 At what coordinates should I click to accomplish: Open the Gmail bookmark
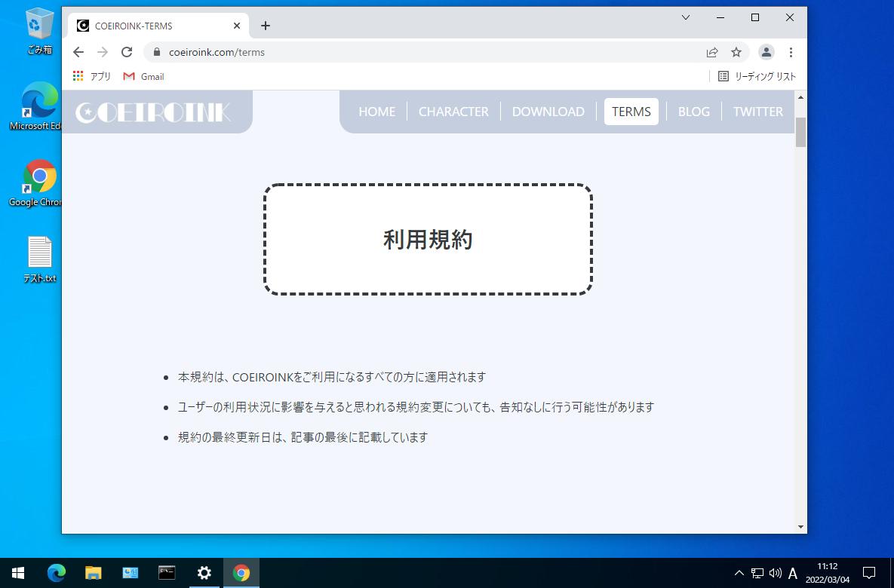click(x=143, y=76)
